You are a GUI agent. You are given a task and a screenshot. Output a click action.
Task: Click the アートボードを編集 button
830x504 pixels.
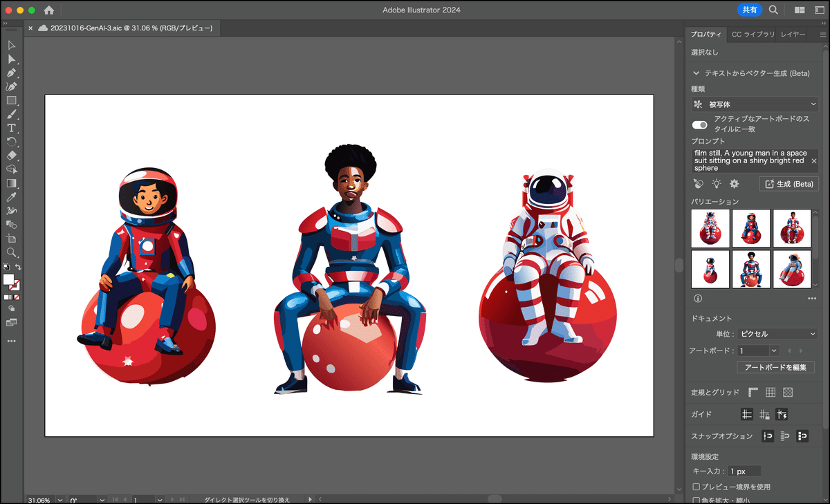[775, 367]
